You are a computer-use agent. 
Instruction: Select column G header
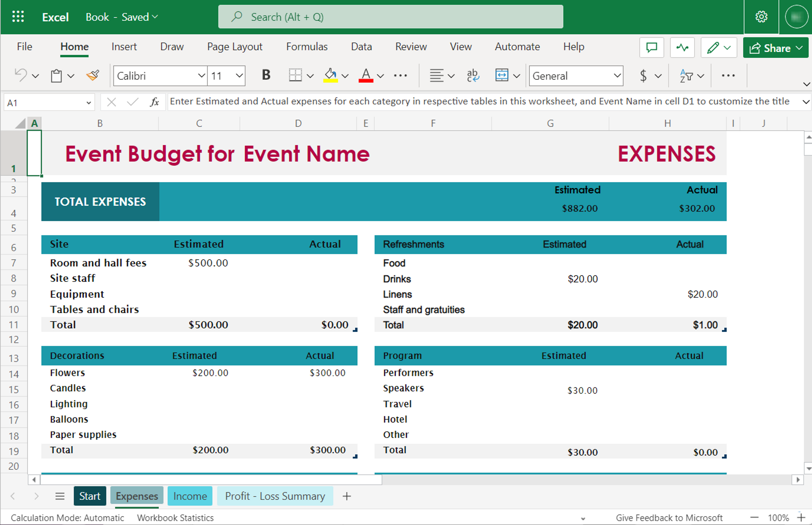point(550,123)
